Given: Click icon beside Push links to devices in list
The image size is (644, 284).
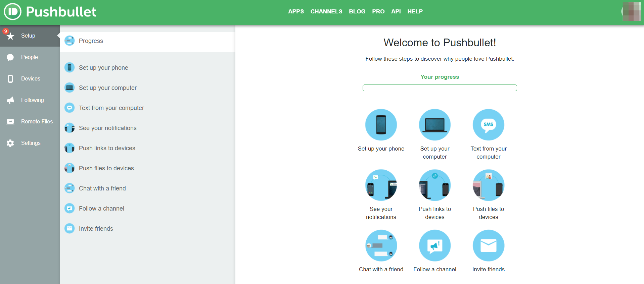Looking at the screenshot, I should (70, 148).
